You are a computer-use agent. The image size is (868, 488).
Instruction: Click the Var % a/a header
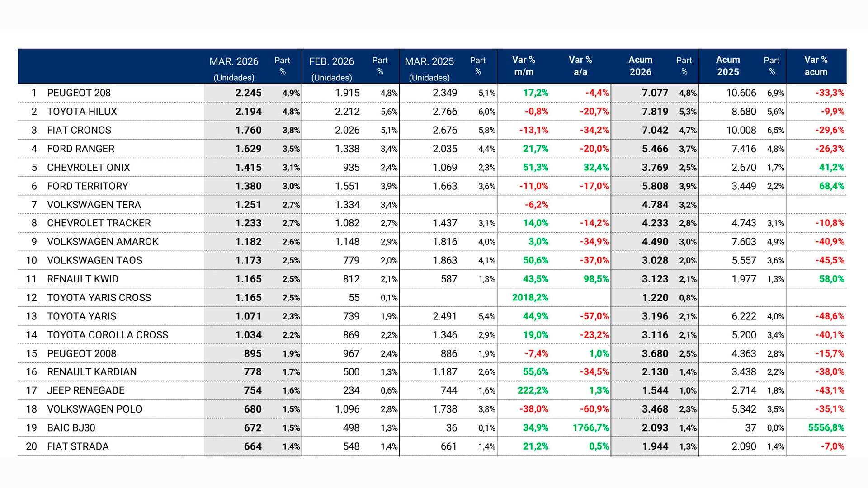pos(580,66)
